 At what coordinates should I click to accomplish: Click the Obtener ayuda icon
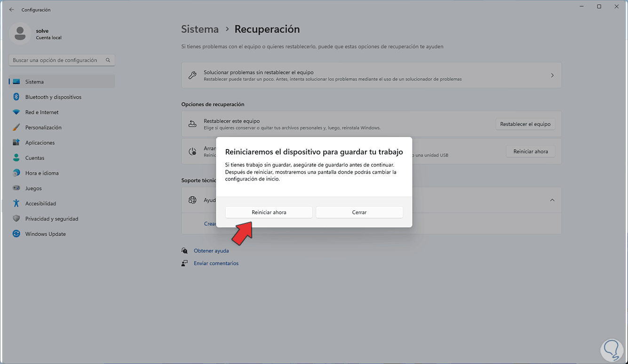pos(185,251)
